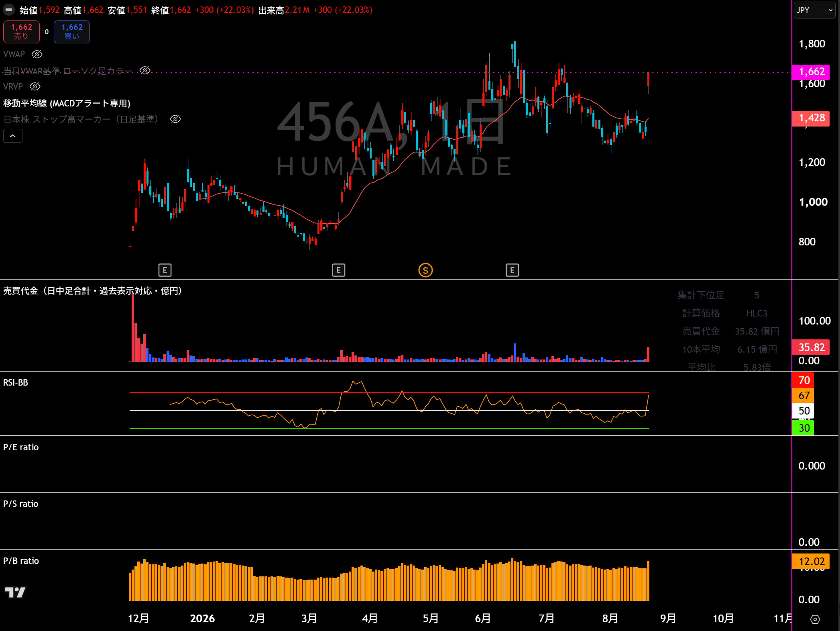This screenshot has width=840, height=631.
Task: Select the P/B ratio pane title
Action: [21, 561]
